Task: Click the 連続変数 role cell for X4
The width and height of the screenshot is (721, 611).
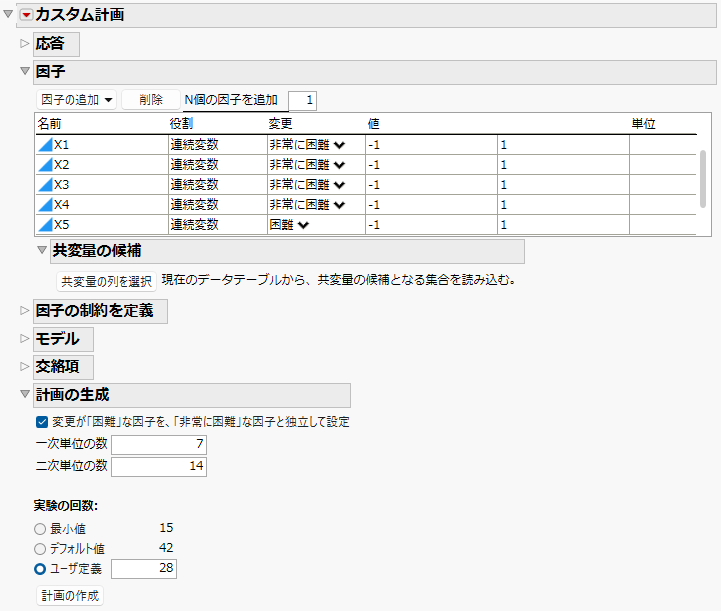Action: click(x=217, y=205)
